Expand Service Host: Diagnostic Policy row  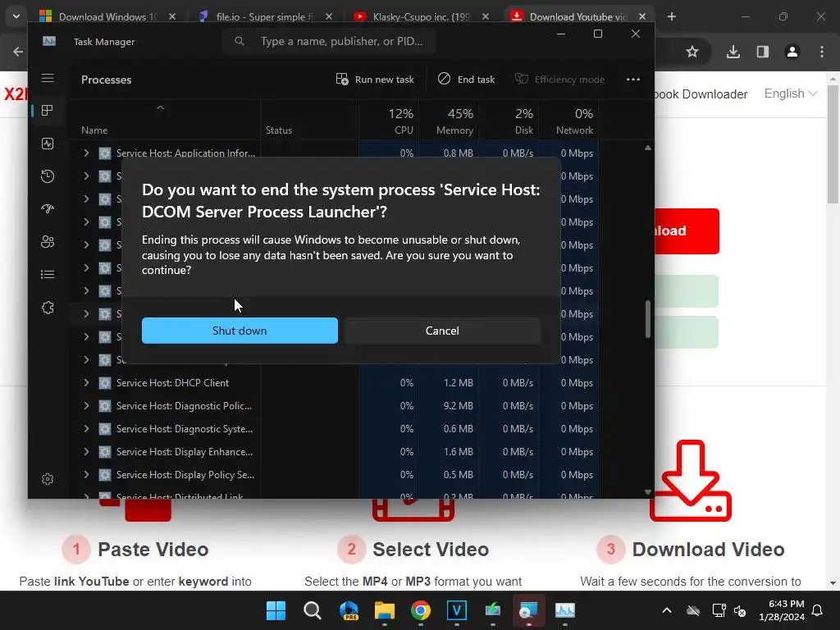(86, 405)
